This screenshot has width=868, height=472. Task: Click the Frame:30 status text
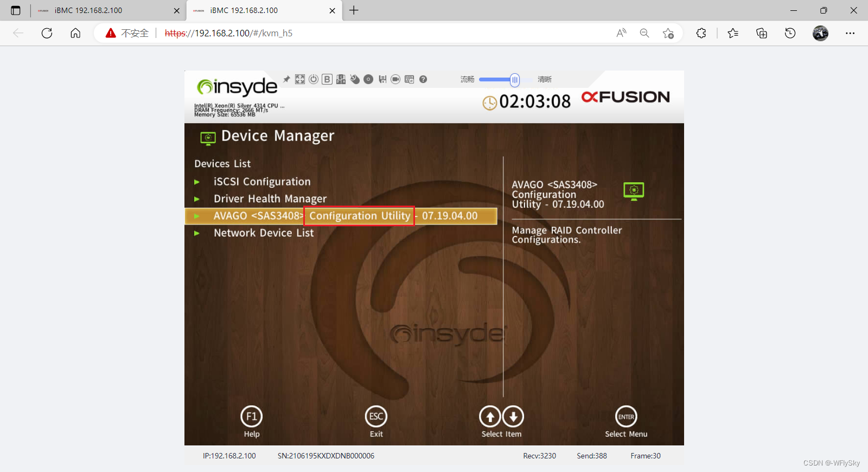(x=646, y=456)
